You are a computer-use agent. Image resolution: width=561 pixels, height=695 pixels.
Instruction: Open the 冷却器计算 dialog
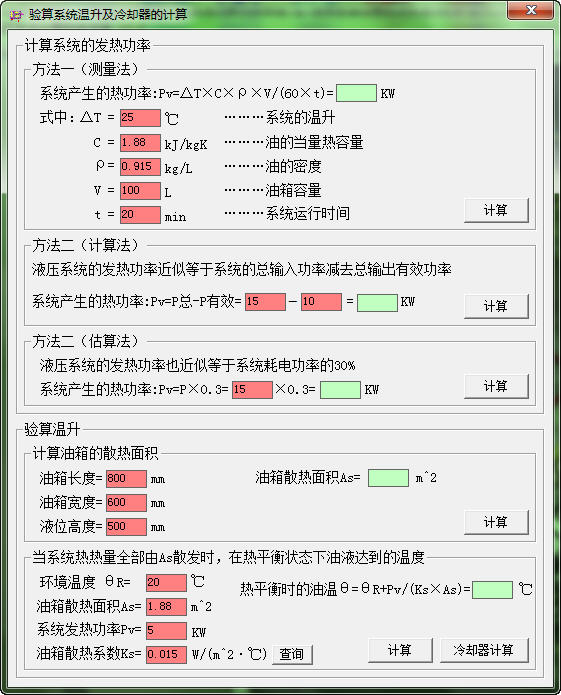(484, 650)
